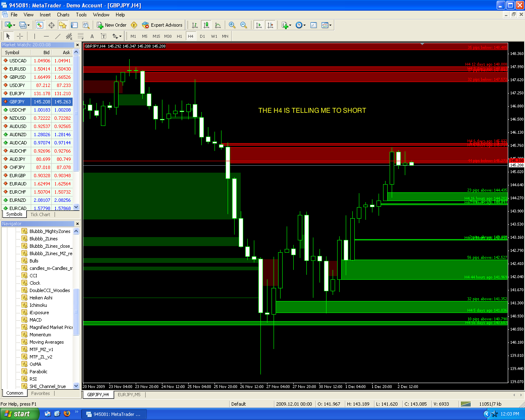This screenshot has width=525, height=420.
Task: Open the Strategy Tester magnifier icon
Action: point(86,25)
